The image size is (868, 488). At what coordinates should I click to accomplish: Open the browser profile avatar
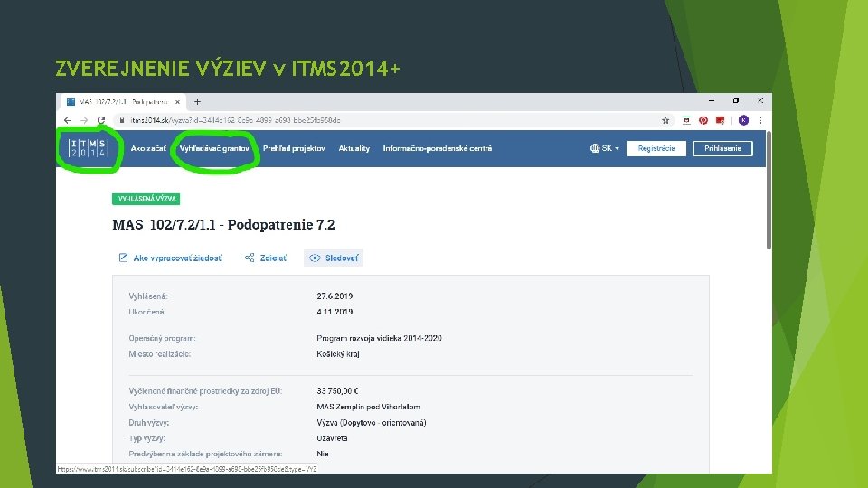point(743,120)
